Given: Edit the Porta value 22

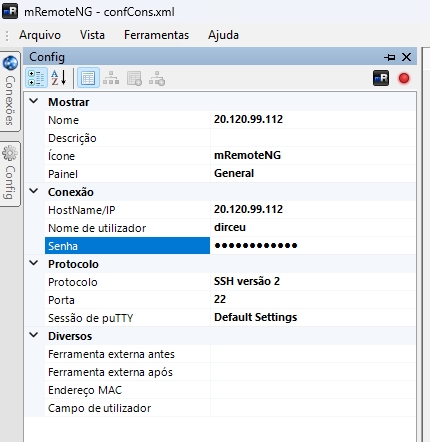Looking at the screenshot, I should coord(313,300).
